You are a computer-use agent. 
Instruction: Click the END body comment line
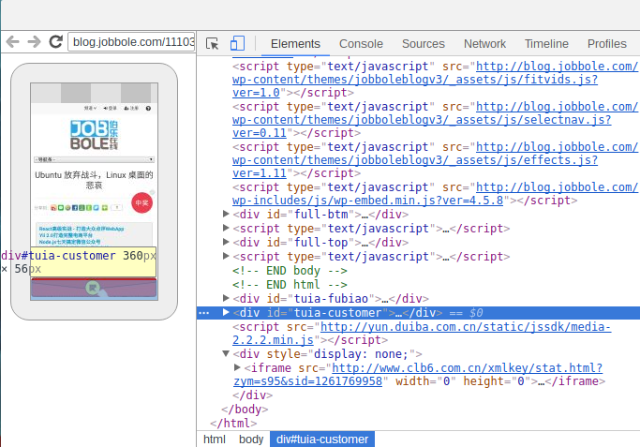(290, 271)
